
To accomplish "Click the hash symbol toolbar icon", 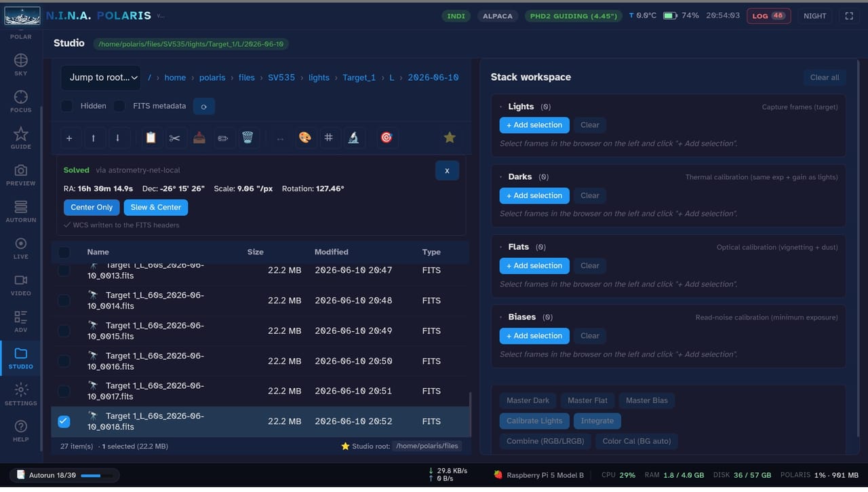I will tap(329, 138).
